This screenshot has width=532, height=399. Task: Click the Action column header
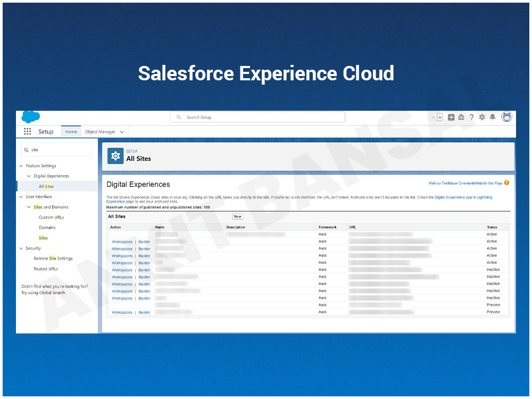(x=115, y=227)
